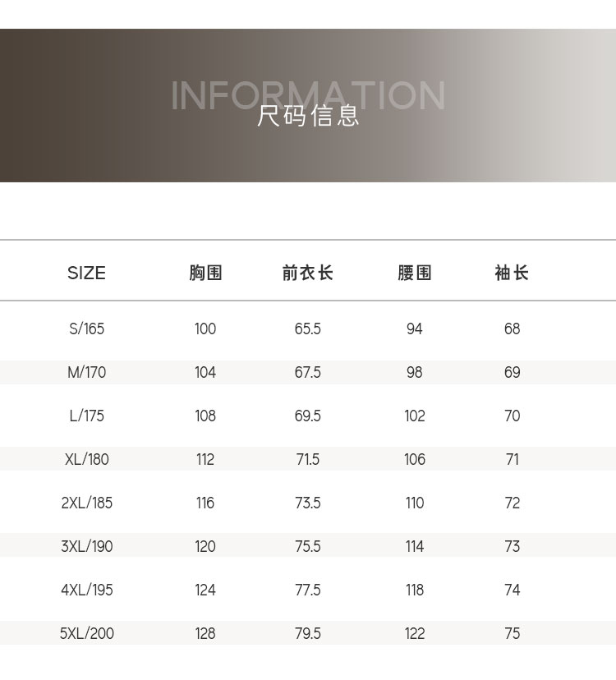The height and width of the screenshot is (680, 616).
Task: Click the 袖长 column header
Action: (512, 273)
